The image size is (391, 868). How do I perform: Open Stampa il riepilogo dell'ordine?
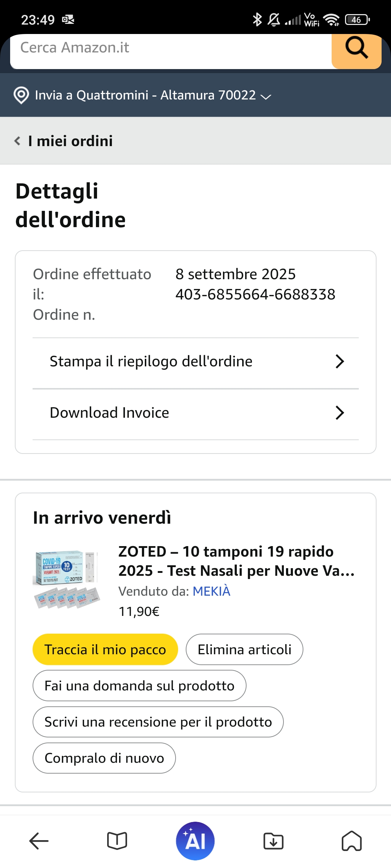pos(195,361)
